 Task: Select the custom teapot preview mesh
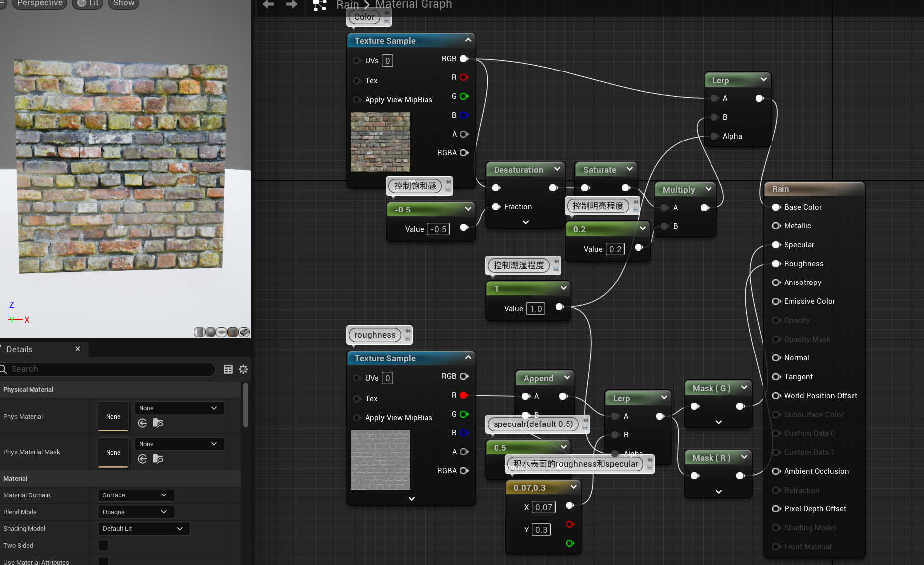point(244,332)
